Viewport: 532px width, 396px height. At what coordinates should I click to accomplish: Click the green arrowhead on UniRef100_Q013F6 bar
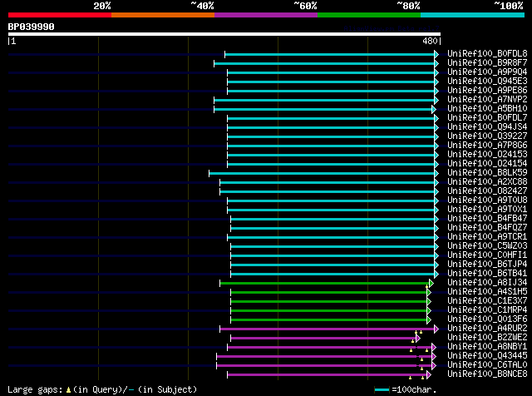(x=429, y=320)
